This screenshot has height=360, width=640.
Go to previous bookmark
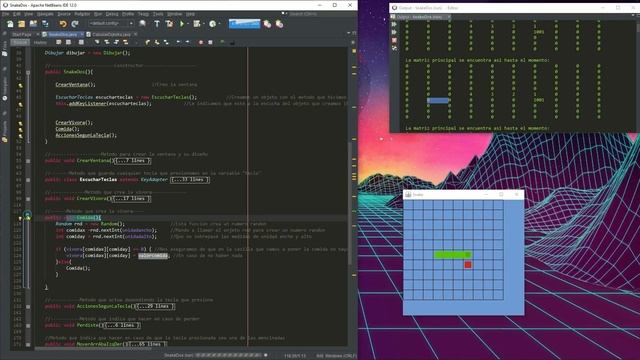point(147,42)
